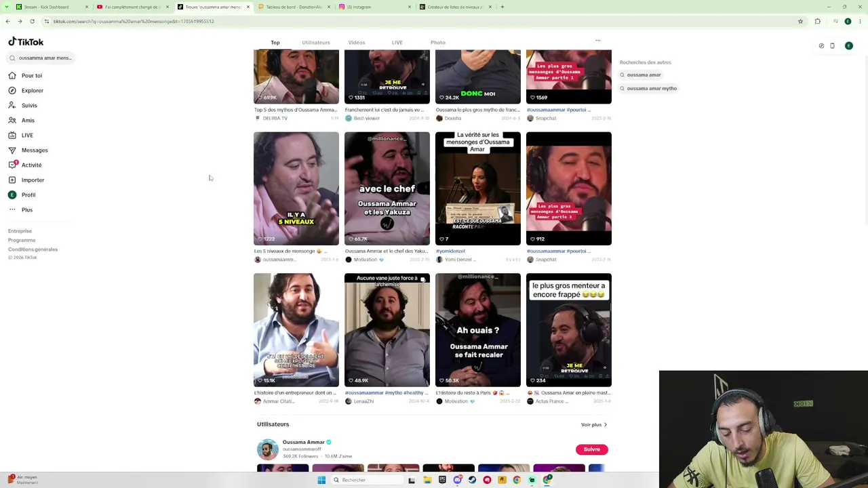Play the 'Ah ouais ?' resto video
868x488 pixels.
coord(478,330)
